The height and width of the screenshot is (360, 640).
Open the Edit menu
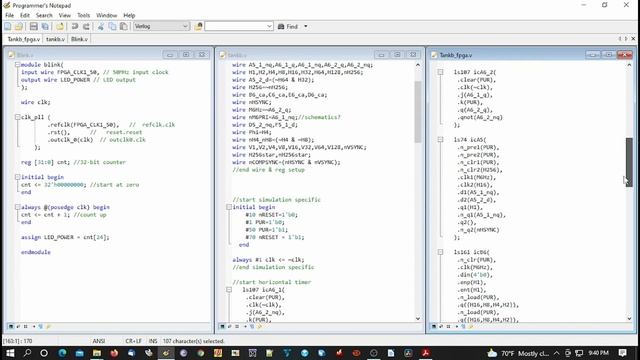click(x=25, y=15)
